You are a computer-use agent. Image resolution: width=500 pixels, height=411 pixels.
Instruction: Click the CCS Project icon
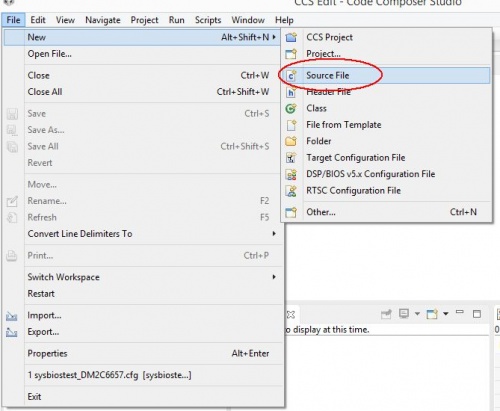[x=291, y=37]
